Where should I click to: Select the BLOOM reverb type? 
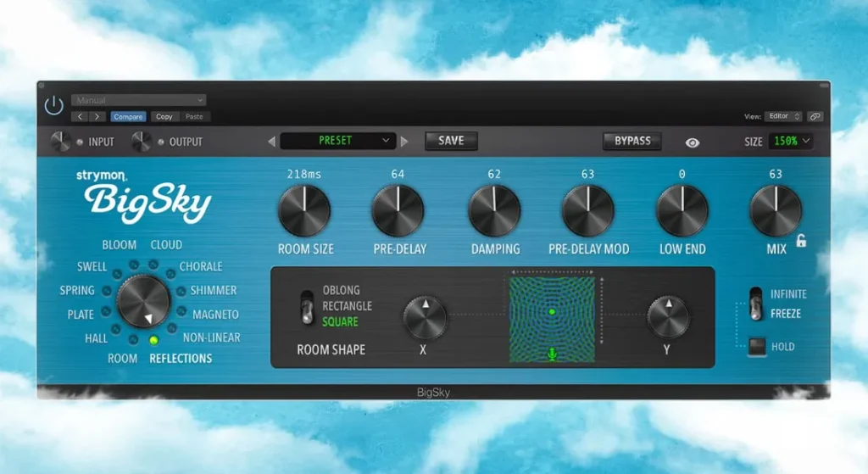click(x=119, y=245)
